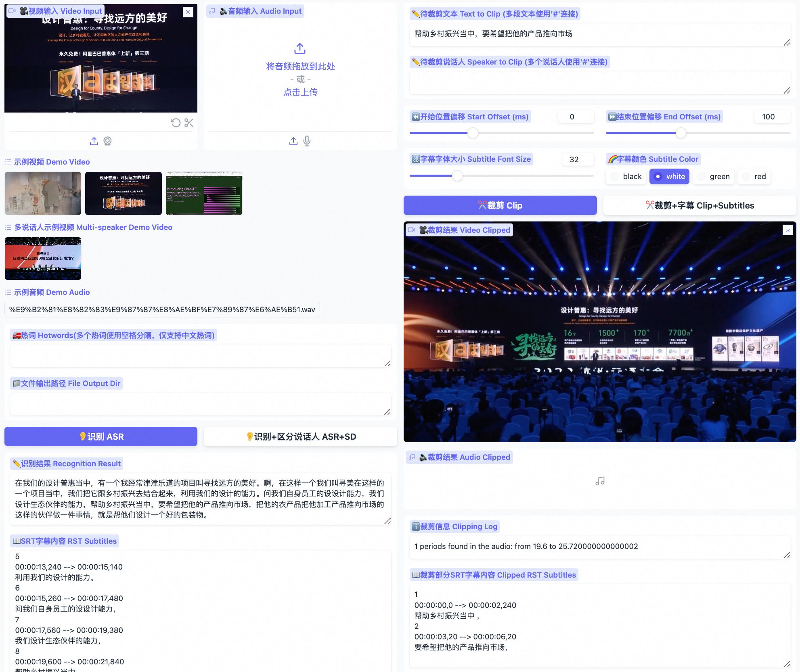
Task: Select white subtitle color toggle
Action: click(668, 176)
